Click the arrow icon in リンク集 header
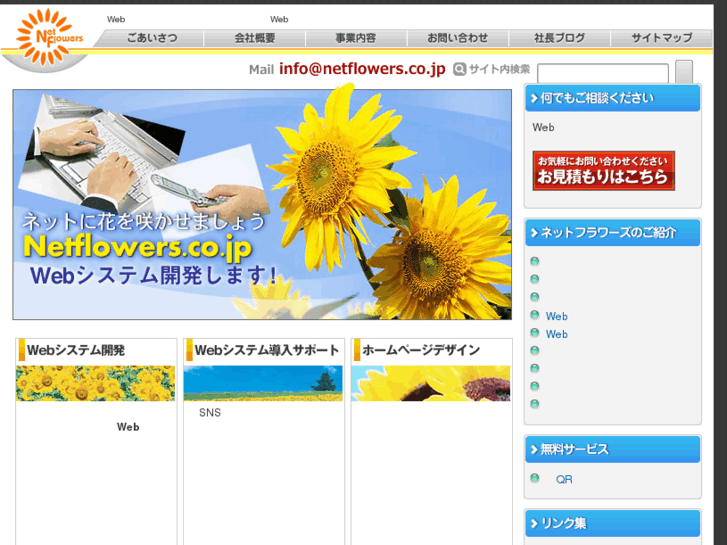The width and height of the screenshot is (727, 545). point(534,523)
